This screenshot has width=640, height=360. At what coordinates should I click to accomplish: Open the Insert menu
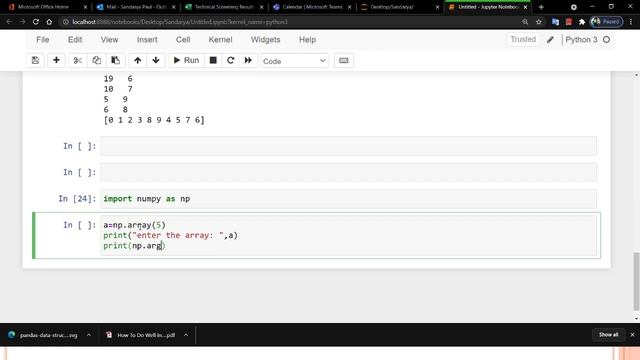pos(147,40)
